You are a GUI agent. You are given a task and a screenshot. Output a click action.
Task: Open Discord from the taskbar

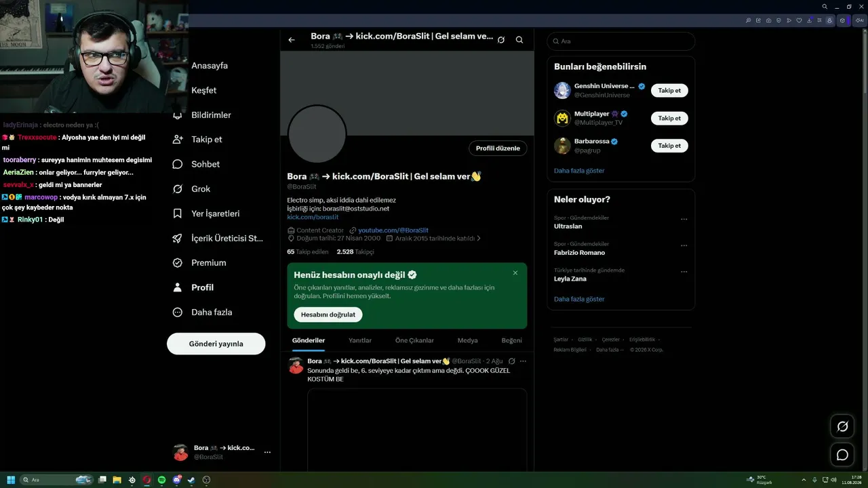(x=177, y=480)
